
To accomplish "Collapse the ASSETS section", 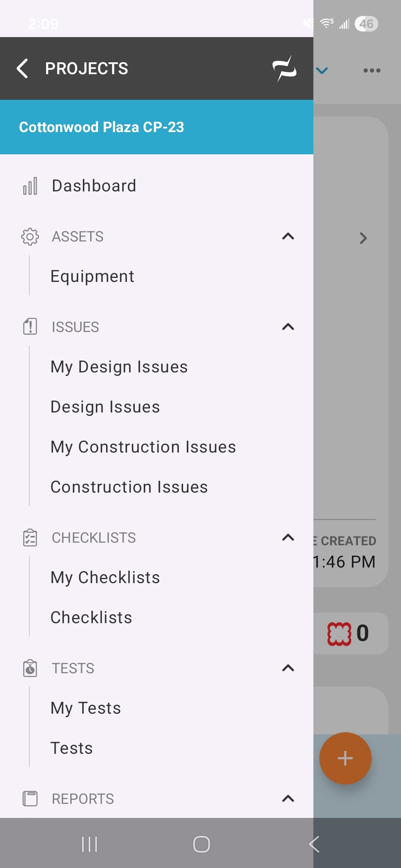I will pyautogui.click(x=288, y=236).
